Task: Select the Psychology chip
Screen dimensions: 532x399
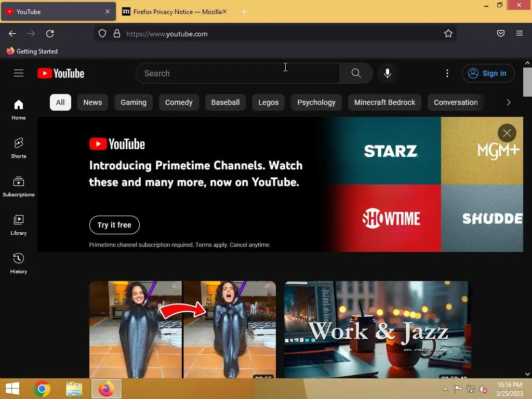Action: pyautogui.click(x=316, y=102)
